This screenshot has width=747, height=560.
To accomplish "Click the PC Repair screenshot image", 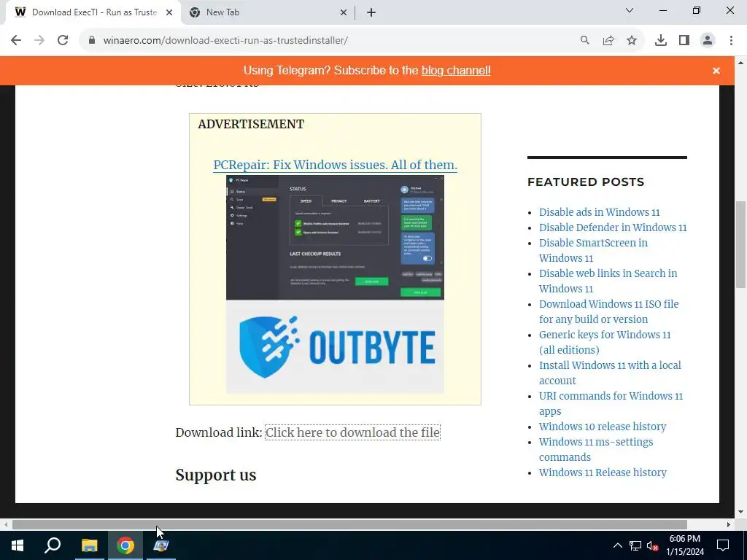I will 335,238.
